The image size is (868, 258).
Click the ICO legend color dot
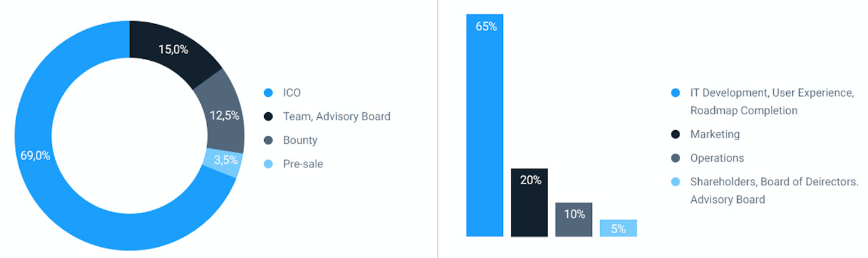(x=268, y=93)
